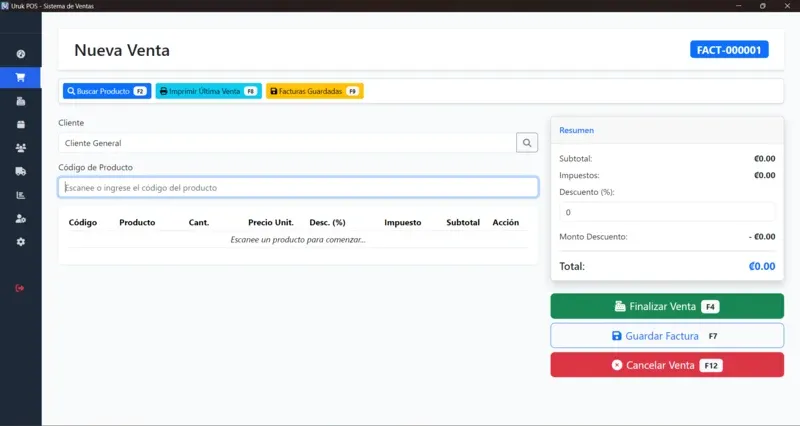Click Buscar Producto F2 button
Image resolution: width=800 pixels, height=426 pixels.
click(x=107, y=91)
